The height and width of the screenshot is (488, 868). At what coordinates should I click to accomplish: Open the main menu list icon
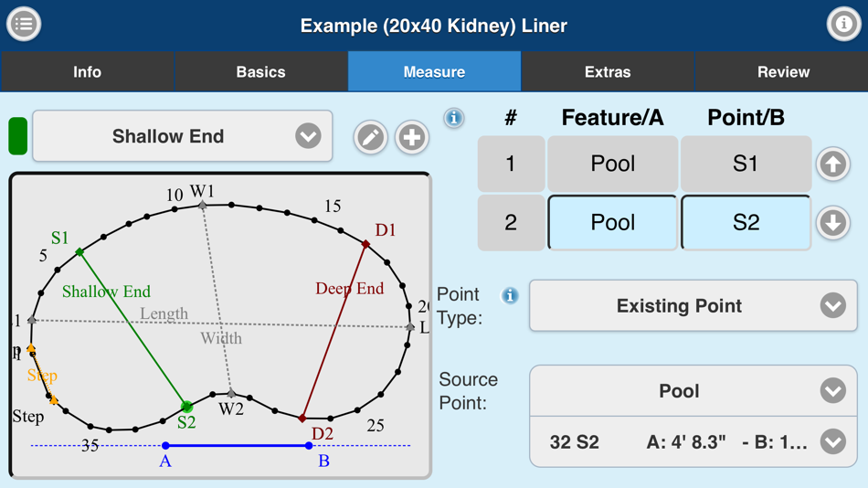[x=24, y=24]
